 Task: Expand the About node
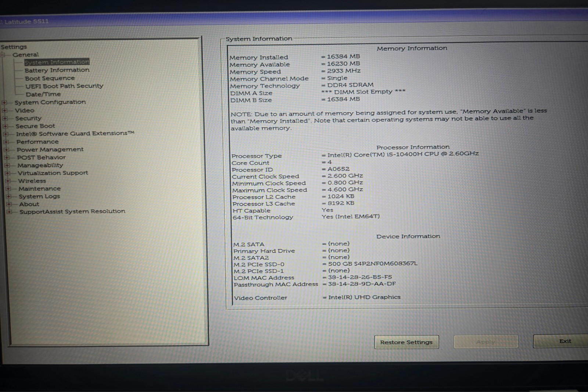[x=9, y=204]
